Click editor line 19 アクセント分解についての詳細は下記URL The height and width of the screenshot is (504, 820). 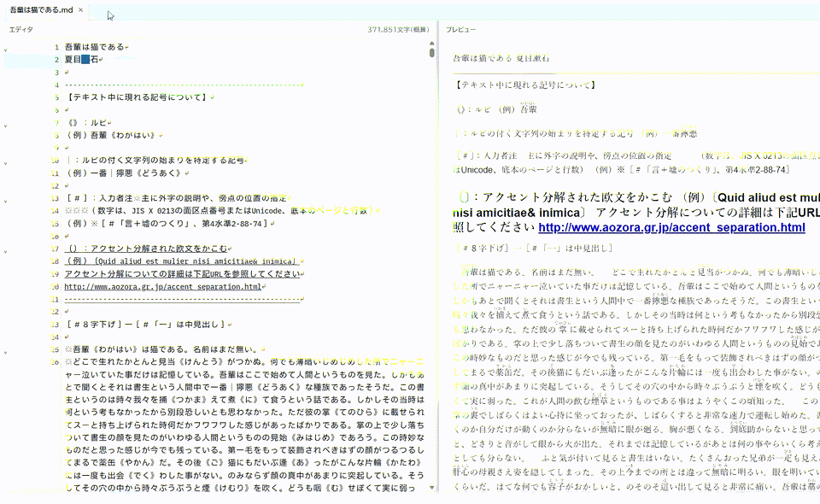pyautogui.click(x=182, y=274)
